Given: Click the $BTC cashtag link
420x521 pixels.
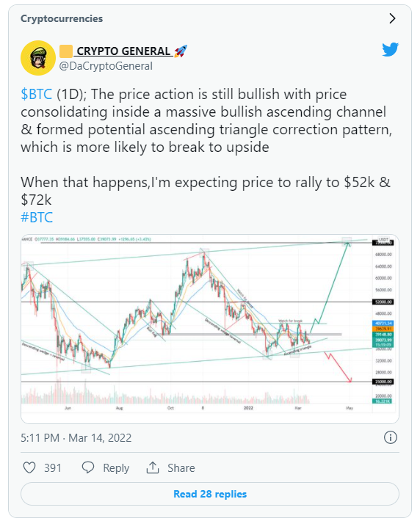Looking at the screenshot, I should (37, 95).
